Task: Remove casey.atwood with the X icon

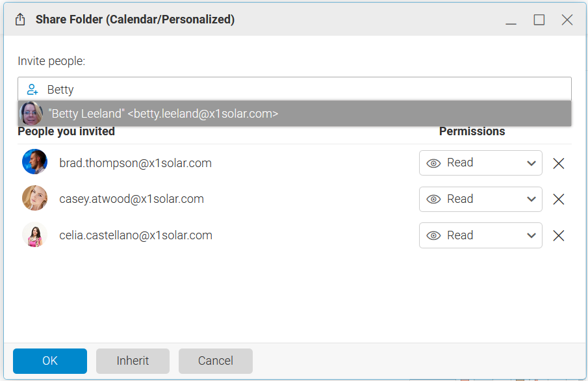Action: click(x=558, y=199)
